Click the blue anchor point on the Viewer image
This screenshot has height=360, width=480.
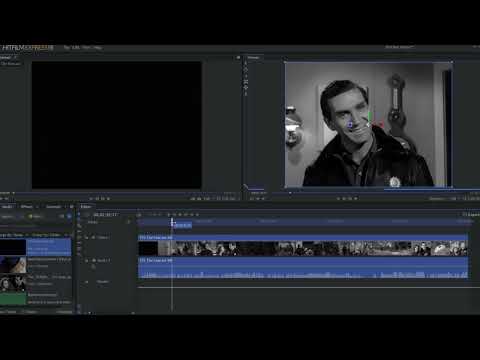click(350, 125)
